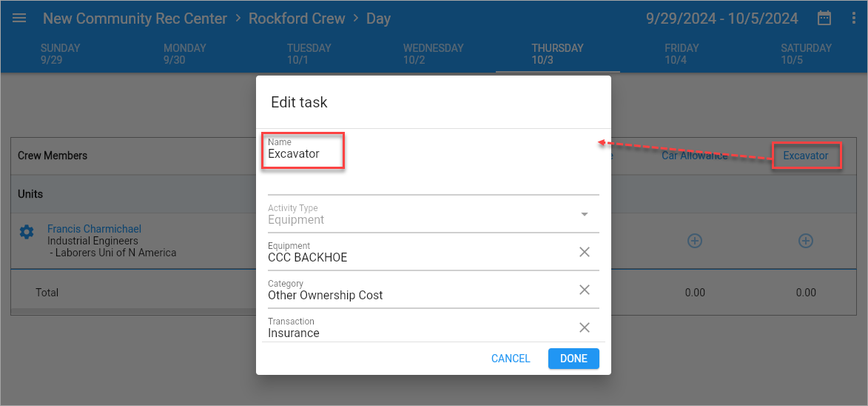868x406 pixels.
Task: Open the calendar date picker icon
Action: (824, 19)
